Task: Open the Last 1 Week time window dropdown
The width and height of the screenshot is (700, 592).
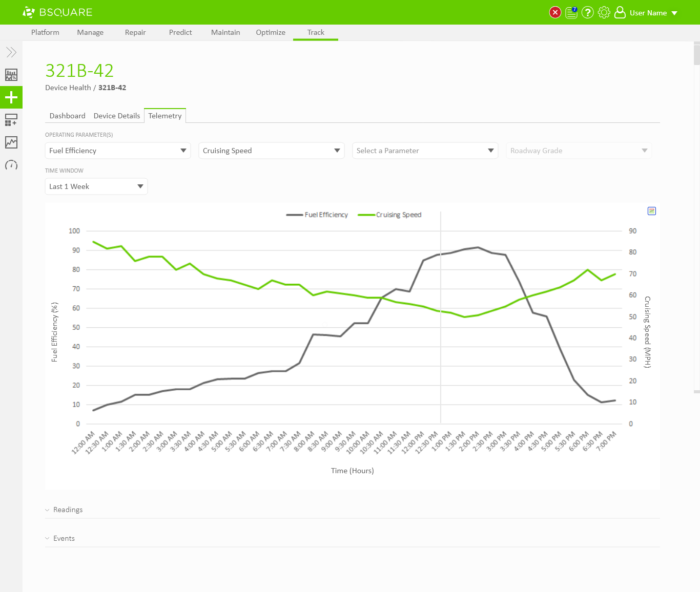Action: [96, 186]
